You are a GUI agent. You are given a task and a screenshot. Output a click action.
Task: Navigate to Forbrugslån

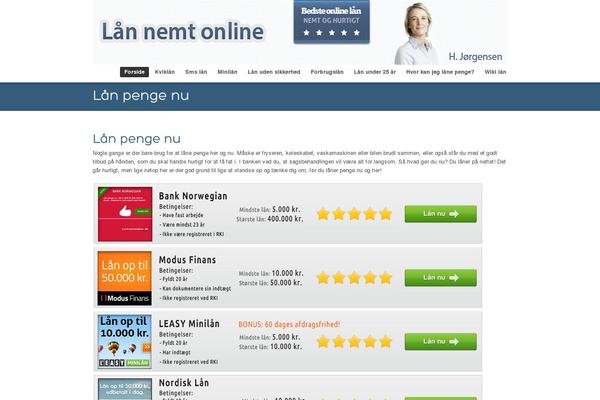tap(327, 72)
